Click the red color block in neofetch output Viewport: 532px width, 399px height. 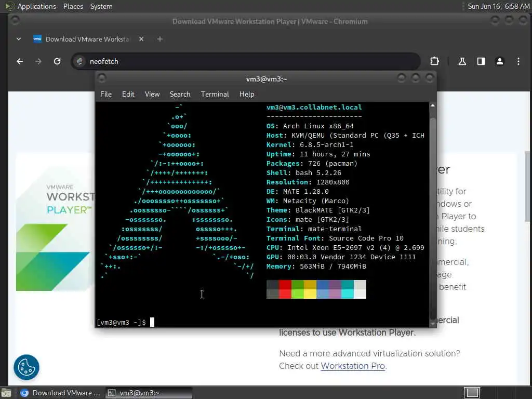click(x=285, y=289)
